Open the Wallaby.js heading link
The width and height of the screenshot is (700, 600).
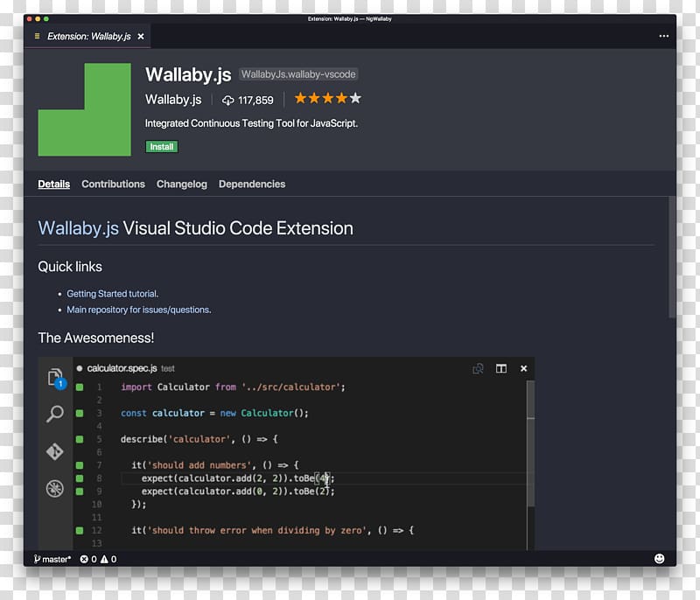[78, 228]
